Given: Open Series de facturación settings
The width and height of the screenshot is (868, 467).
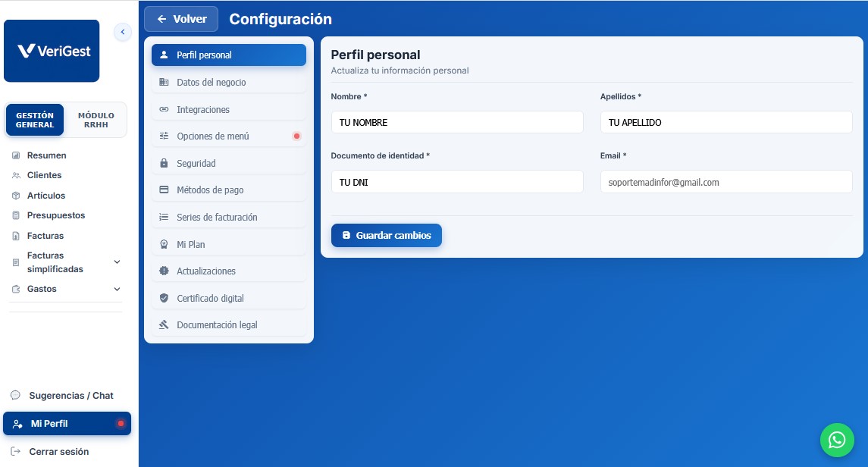Looking at the screenshot, I should [x=229, y=217].
